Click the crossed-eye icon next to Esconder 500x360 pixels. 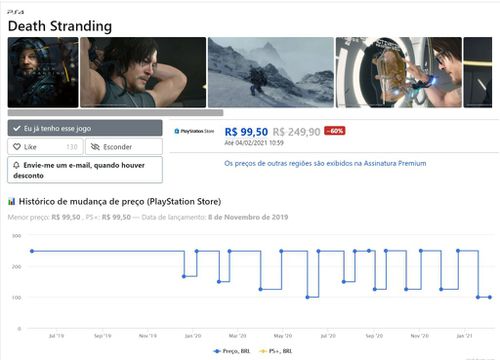[95, 147]
